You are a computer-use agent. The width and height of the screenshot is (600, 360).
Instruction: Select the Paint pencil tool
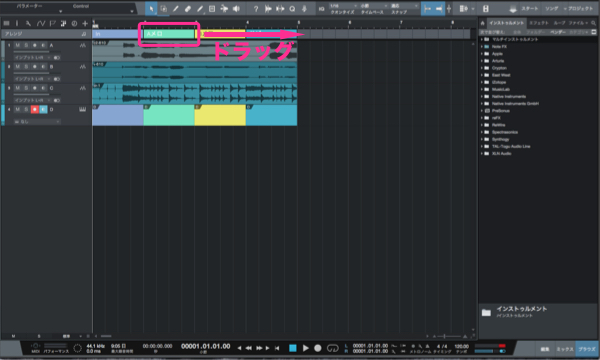(x=200, y=9)
